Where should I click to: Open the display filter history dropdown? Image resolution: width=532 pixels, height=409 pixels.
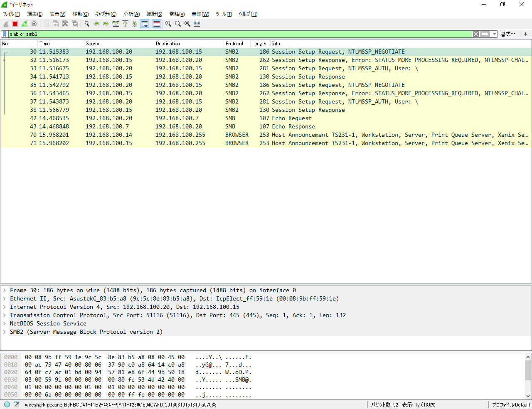495,34
